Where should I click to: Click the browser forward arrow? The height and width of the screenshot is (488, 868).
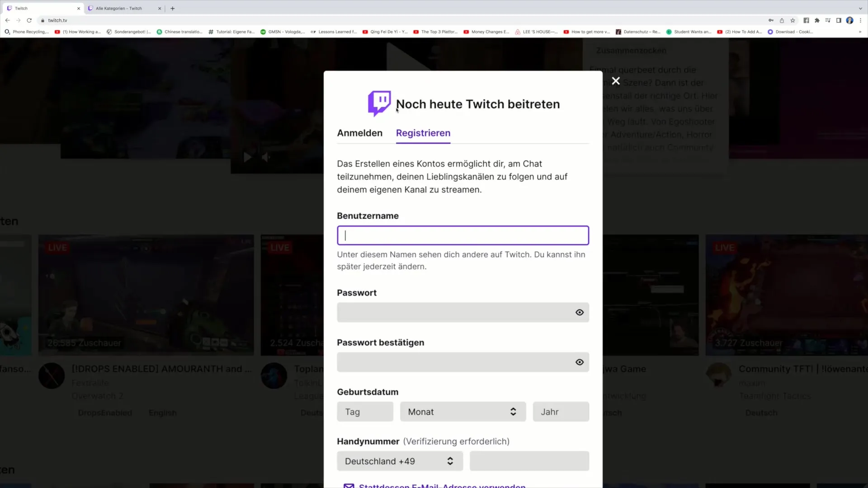coord(18,20)
